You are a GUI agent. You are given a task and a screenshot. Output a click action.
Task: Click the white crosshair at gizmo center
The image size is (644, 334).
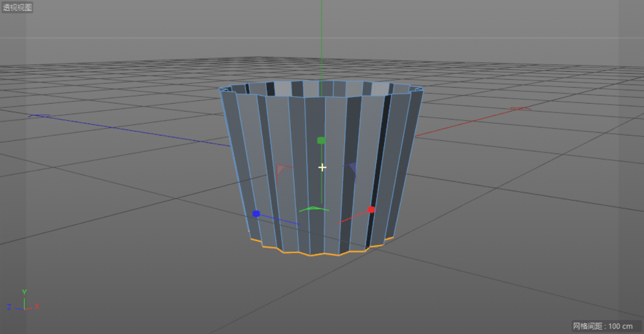322,167
